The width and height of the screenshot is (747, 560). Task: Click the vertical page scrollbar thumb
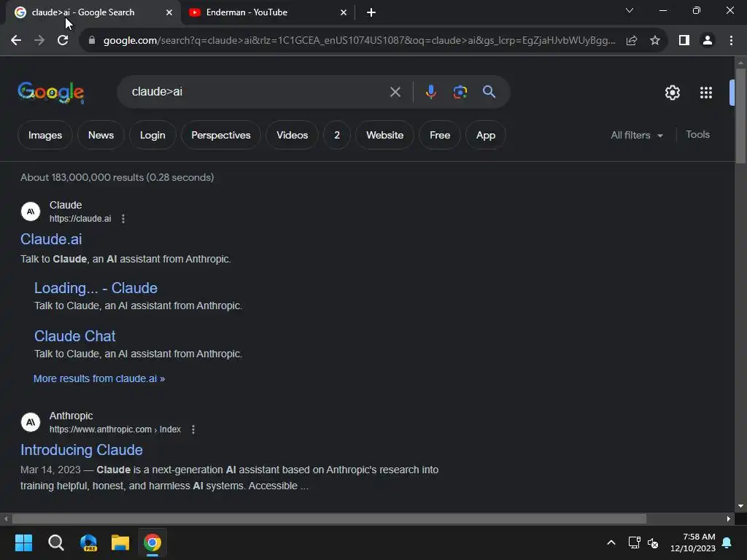pyautogui.click(x=740, y=116)
